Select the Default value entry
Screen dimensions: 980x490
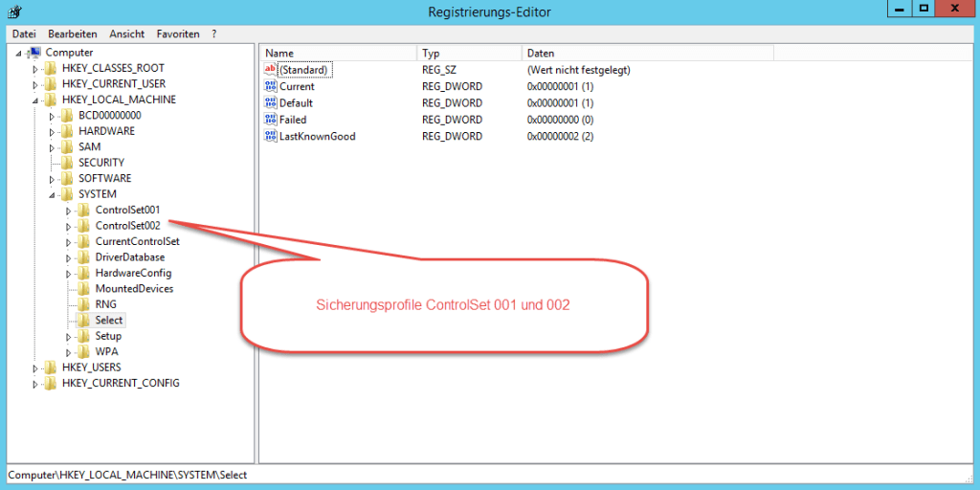296,103
